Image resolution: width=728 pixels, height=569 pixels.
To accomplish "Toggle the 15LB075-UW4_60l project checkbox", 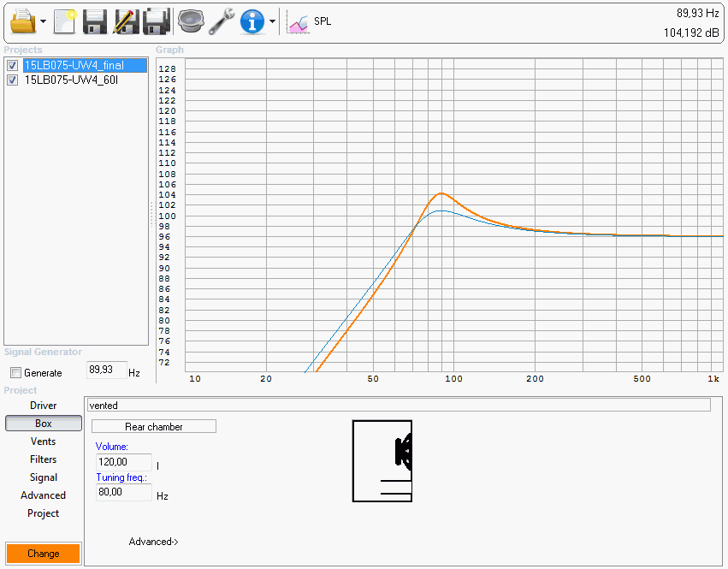I will point(12,80).
